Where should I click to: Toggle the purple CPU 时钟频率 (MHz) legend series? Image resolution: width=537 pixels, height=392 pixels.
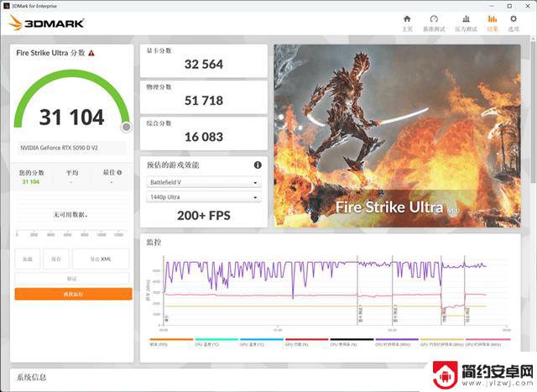[397, 342]
